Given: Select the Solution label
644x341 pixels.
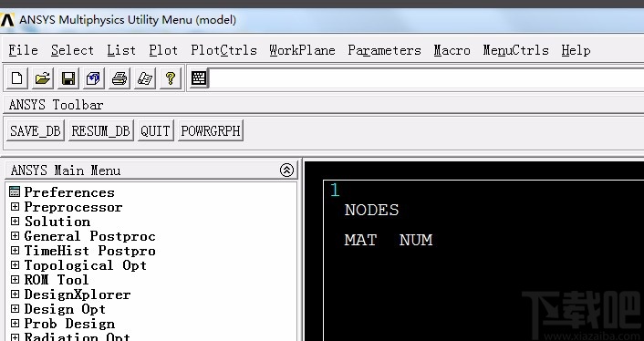Looking at the screenshot, I should [x=57, y=222].
